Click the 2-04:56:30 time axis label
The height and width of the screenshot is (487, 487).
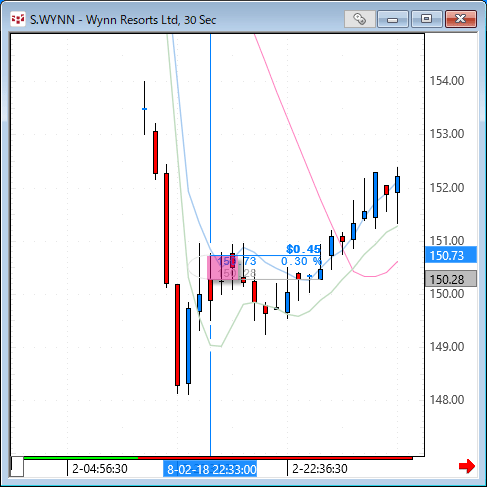point(100,469)
